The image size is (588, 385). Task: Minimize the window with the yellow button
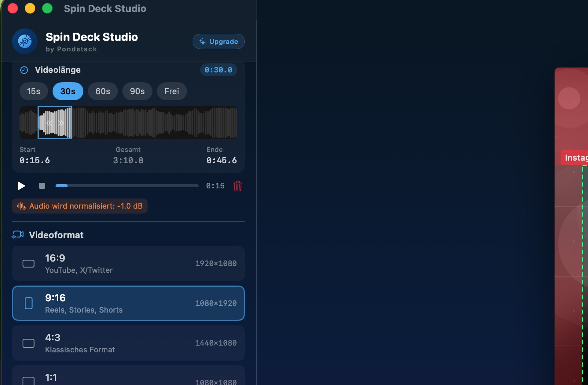(30, 8)
